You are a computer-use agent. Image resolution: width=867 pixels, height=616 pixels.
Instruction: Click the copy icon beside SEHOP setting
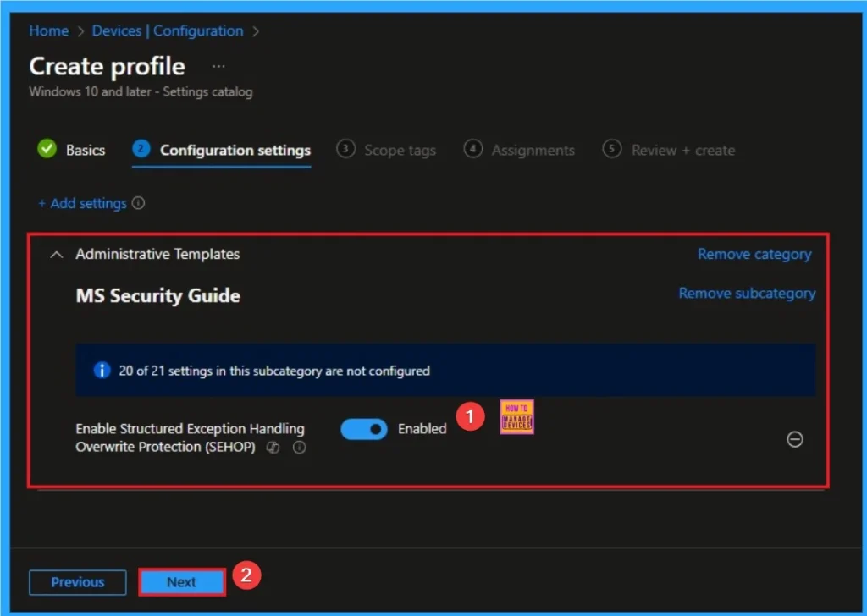pyautogui.click(x=273, y=448)
